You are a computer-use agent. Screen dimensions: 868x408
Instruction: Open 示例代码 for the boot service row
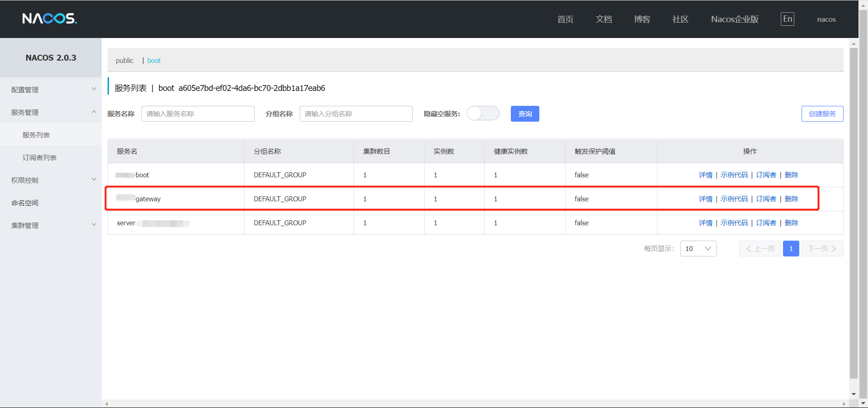pyautogui.click(x=734, y=175)
